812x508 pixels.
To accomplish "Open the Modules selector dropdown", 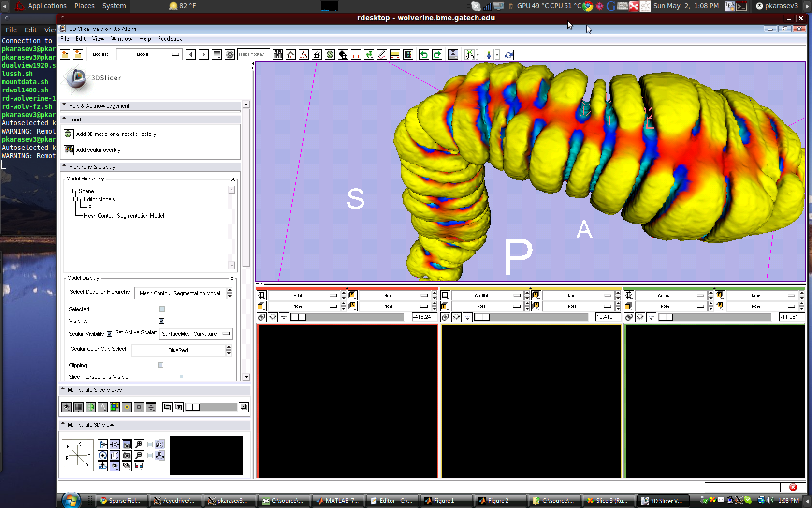I will 148,54.
